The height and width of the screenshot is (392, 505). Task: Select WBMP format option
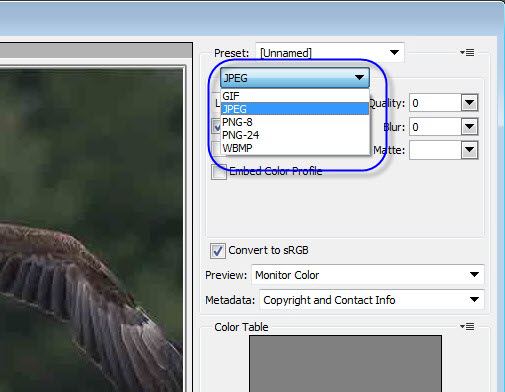tap(295, 148)
